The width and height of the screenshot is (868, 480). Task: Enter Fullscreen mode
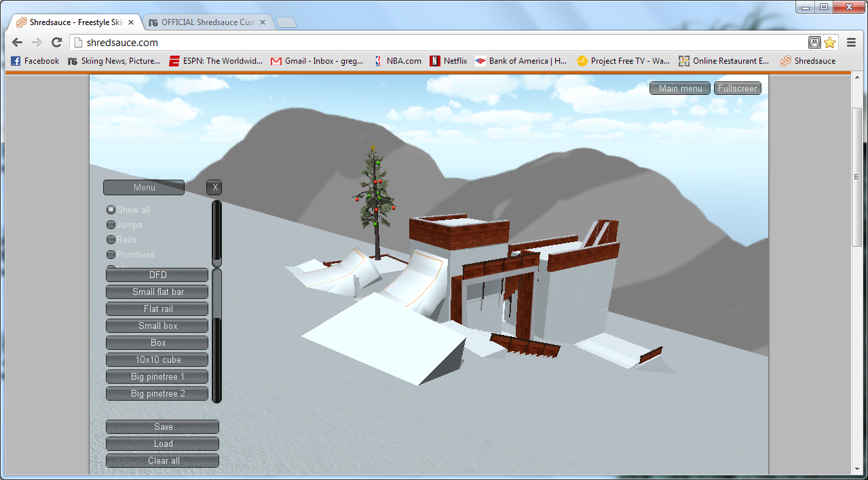pos(738,89)
